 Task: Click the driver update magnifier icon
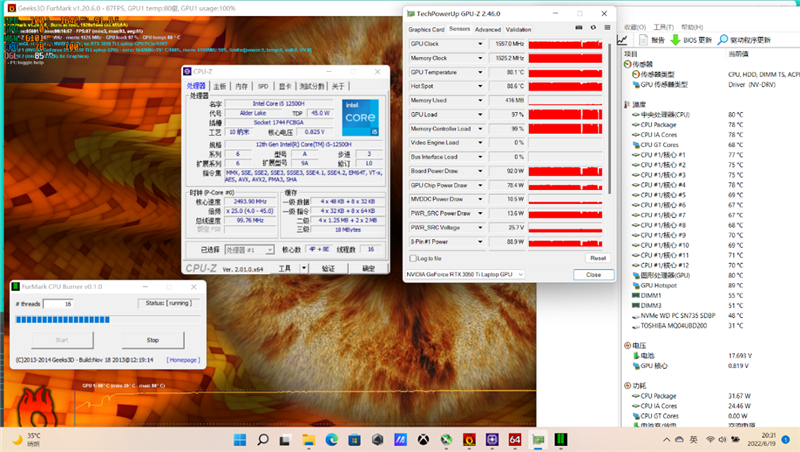click(722, 40)
